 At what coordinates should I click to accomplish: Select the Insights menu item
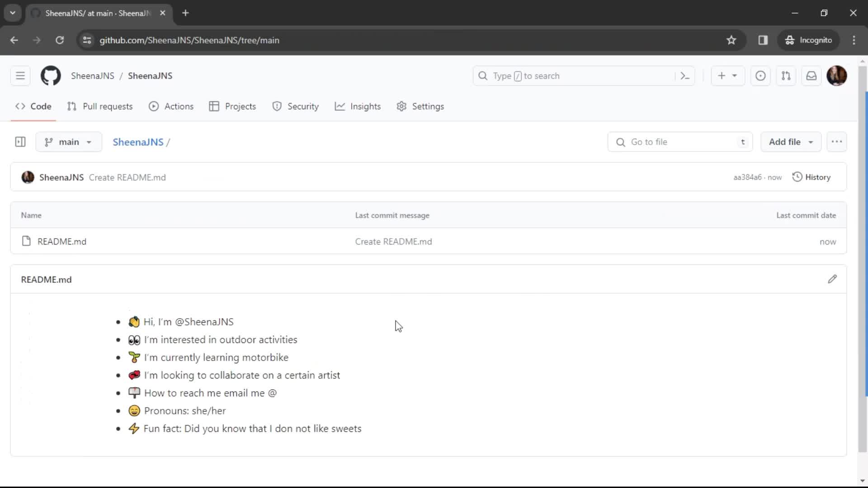(365, 106)
